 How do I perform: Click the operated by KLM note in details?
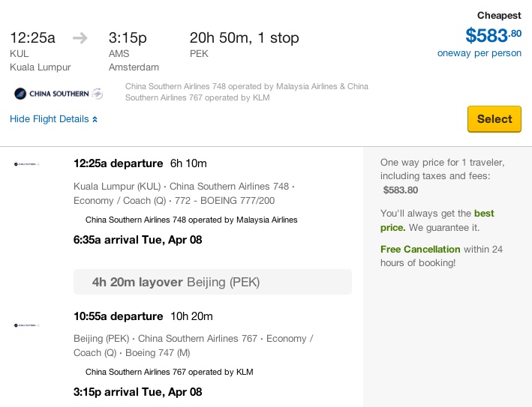coord(170,372)
